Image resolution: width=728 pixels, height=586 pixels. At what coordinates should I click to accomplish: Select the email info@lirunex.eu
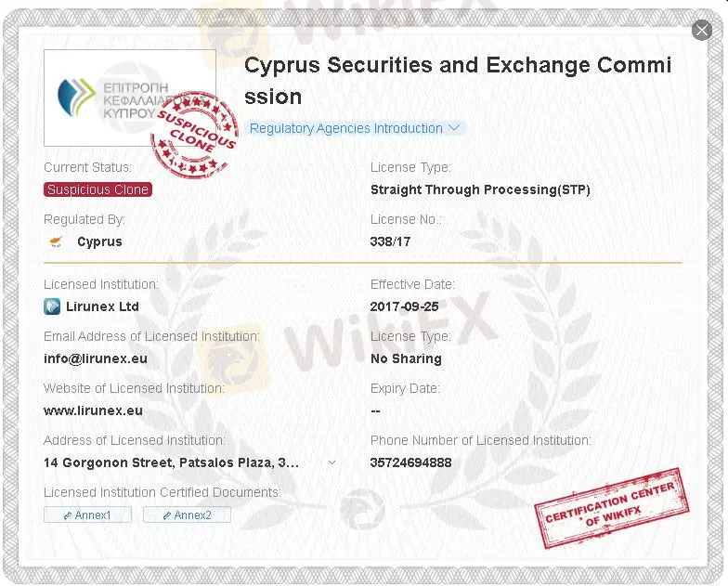pyautogui.click(x=96, y=358)
